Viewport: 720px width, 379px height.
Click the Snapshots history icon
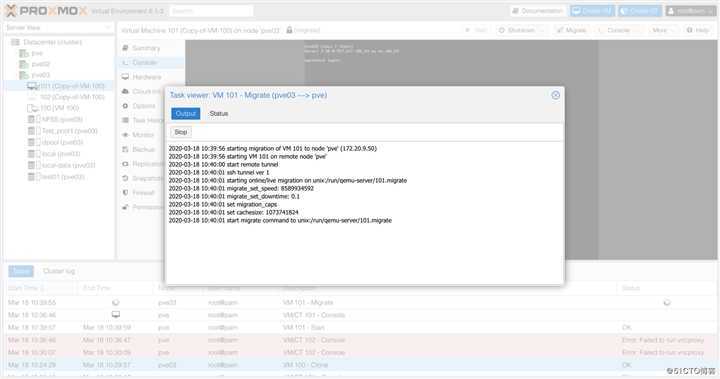pos(125,178)
